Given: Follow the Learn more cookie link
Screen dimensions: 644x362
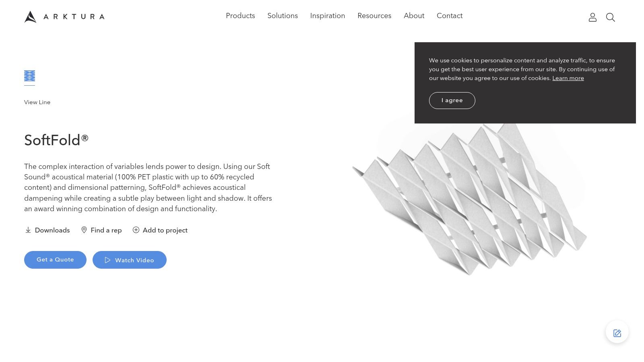Looking at the screenshot, I should (568, 78).
